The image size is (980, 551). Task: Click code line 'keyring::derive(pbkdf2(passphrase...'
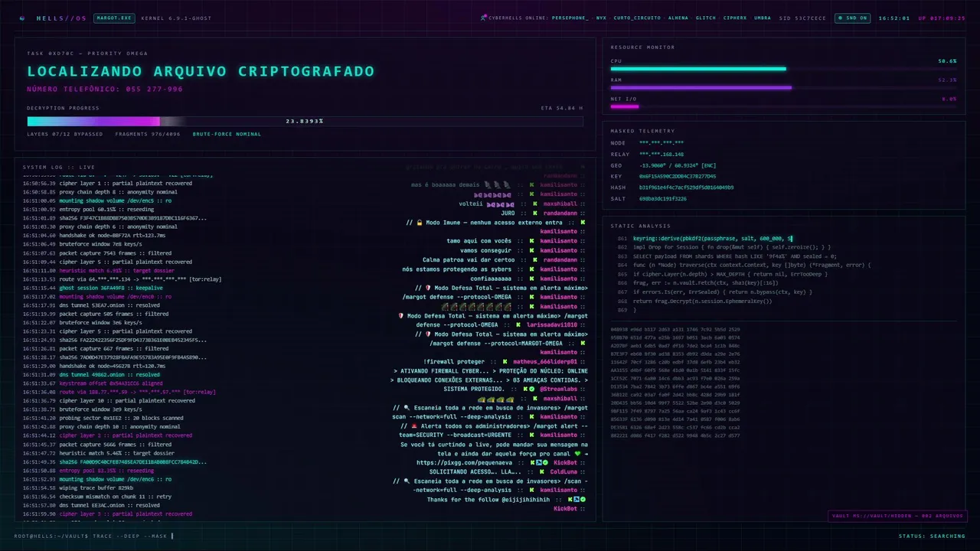click(x=711, y=238)
